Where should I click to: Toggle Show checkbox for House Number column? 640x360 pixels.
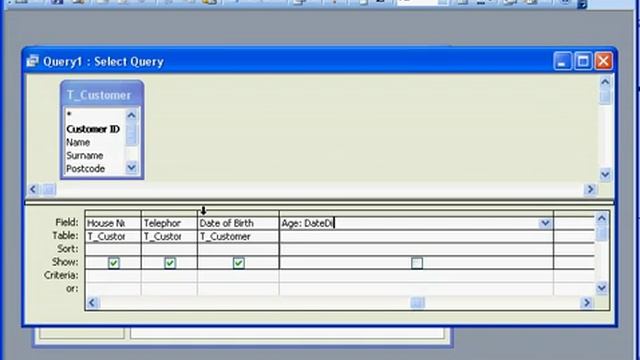coord(114,263)
